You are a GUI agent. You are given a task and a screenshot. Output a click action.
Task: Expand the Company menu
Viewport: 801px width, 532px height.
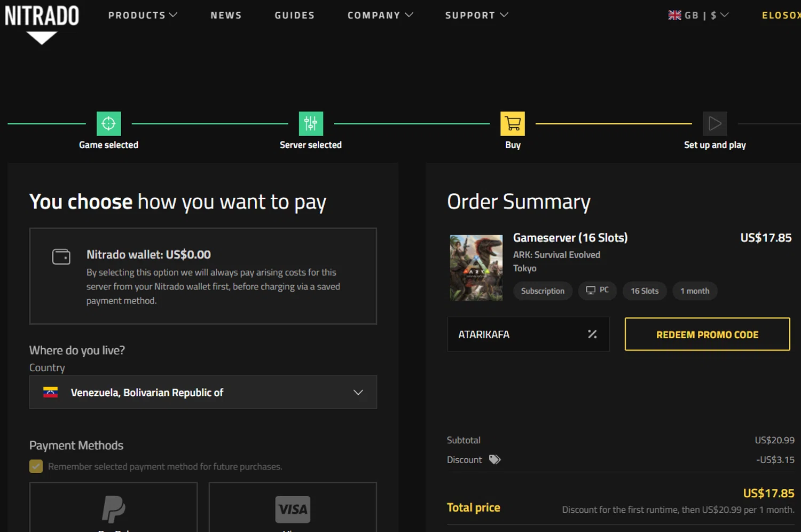coord(380,15)
